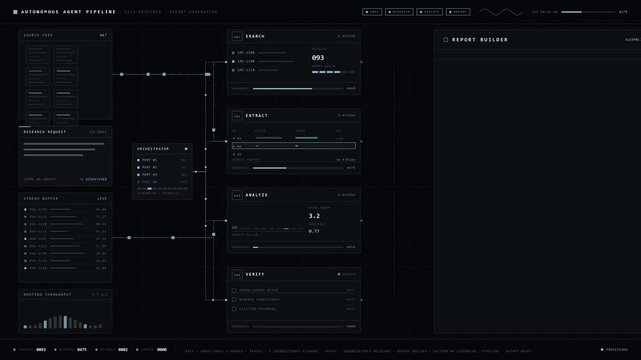Click the Analyze panel progress bar
The width and height of the screenshot is (641, 360).
pyautogui.click(x=298, y=247)
